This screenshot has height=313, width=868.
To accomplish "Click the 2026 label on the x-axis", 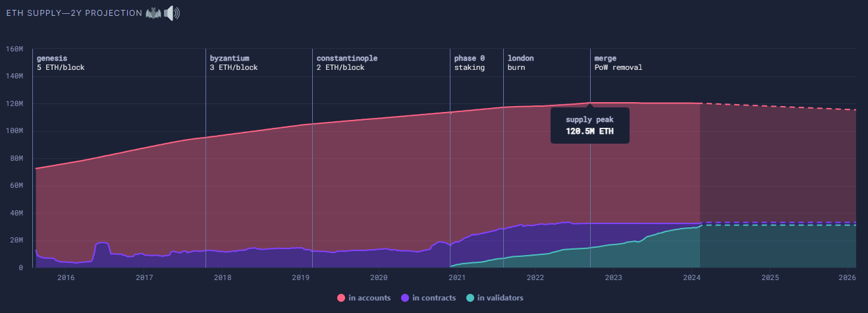I will pyautogui.click(x=848, y=277).
